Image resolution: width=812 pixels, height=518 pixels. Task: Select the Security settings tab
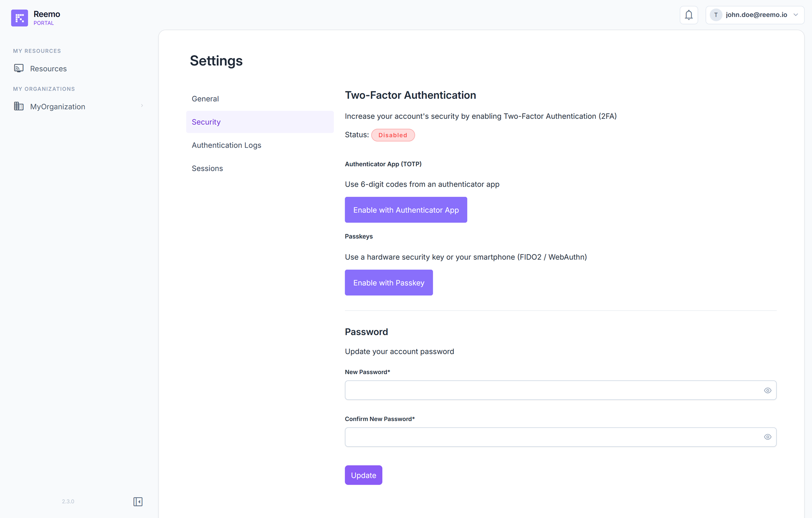click(x=260, y=122)
